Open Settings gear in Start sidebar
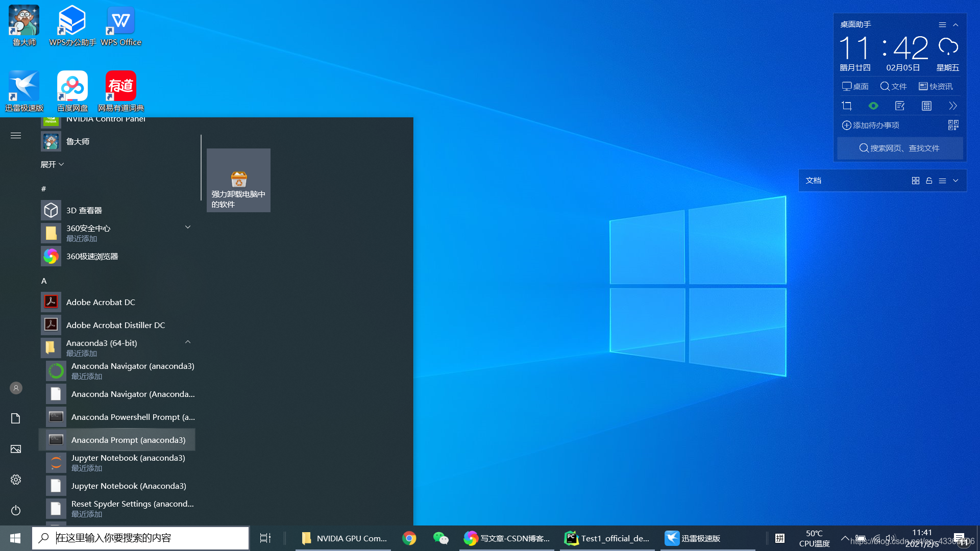 [x=16, y=480]
